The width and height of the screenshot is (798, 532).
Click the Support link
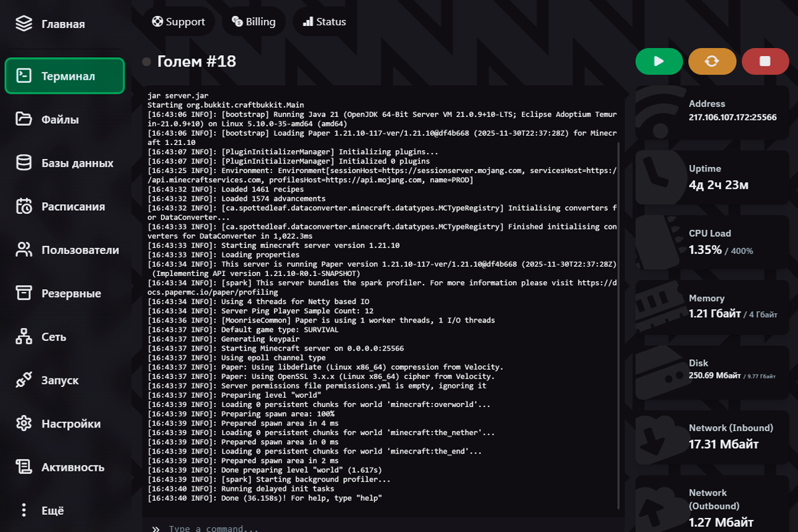(x=178, y=21)
